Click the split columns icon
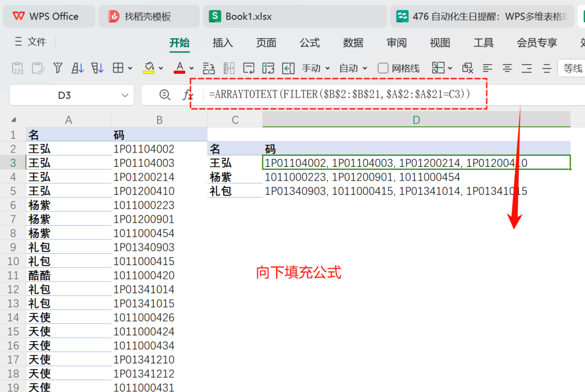Image resolution: width=585 pixels, height=392 pixels. [229, 69]
